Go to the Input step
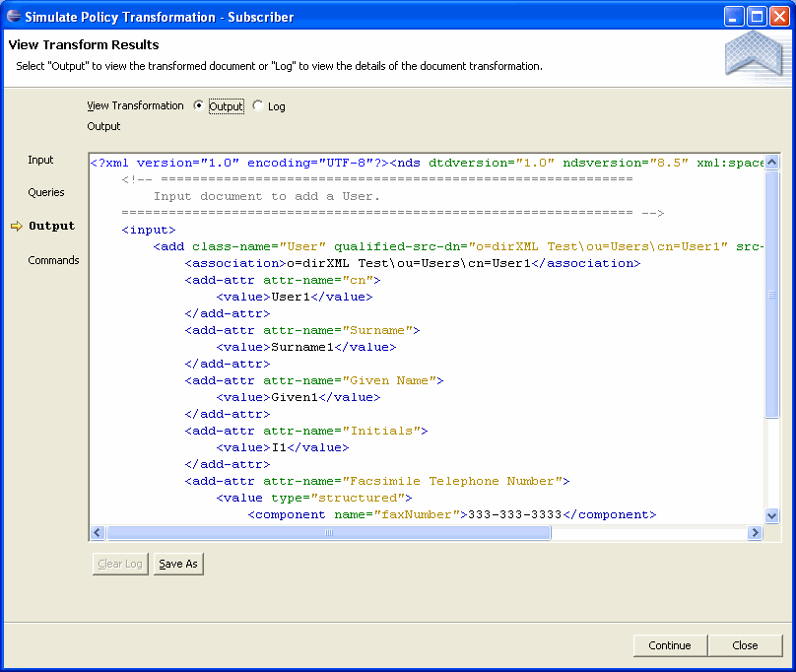Image resolution: width=796 pixels, height=672 pixels. point(41,160)
